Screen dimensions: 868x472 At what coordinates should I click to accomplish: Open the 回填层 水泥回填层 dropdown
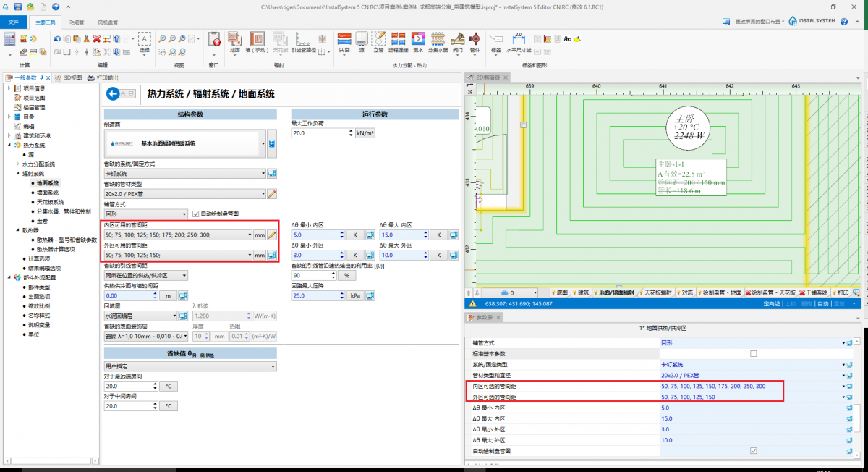tap(141, 316)
